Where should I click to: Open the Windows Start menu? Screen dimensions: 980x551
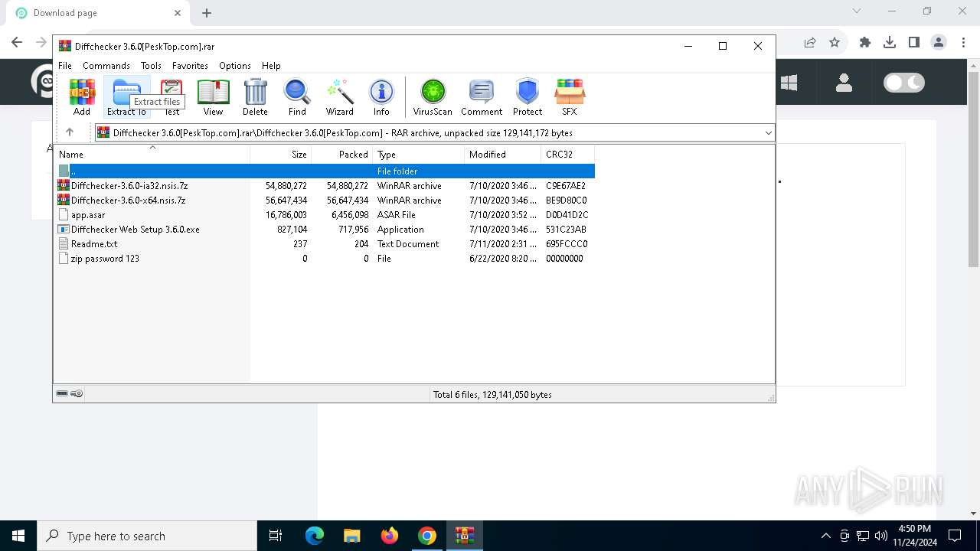[x=18, y=536]
